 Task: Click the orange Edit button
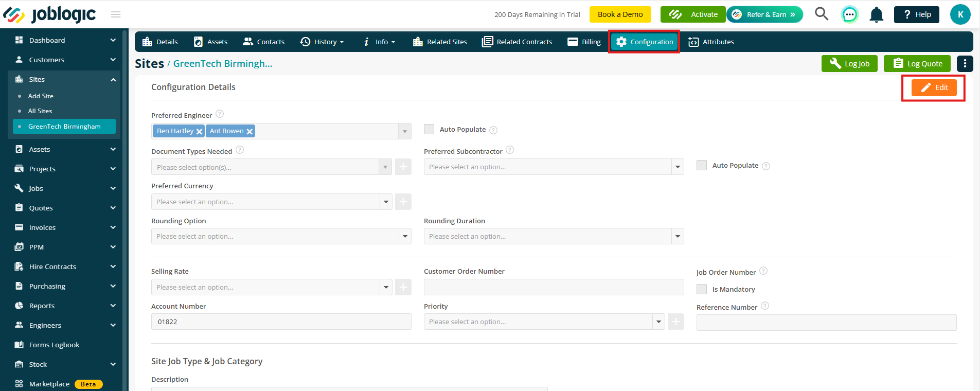pyautogui.click(x=934, y=87)
